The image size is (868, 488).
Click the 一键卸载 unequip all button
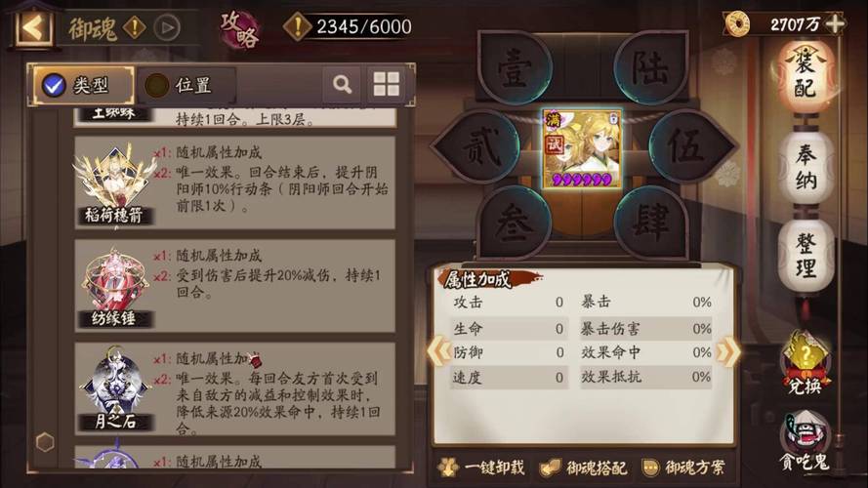480,468
